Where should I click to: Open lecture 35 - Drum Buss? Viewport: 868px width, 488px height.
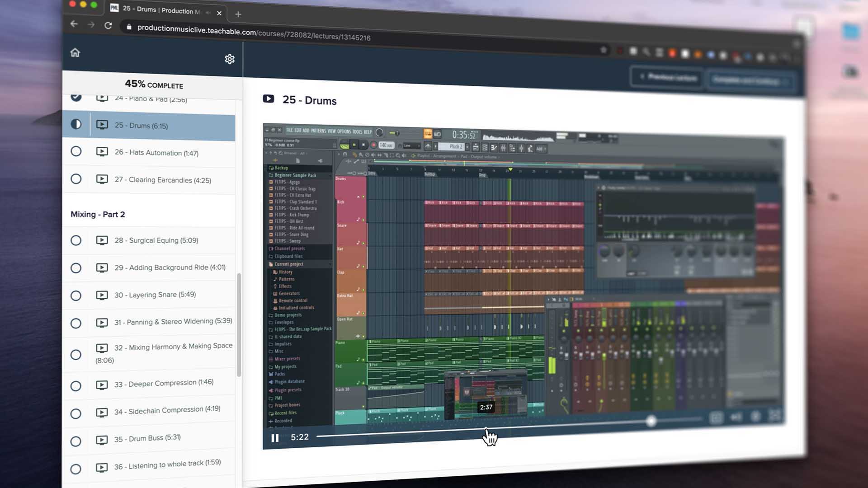point(147,438)
